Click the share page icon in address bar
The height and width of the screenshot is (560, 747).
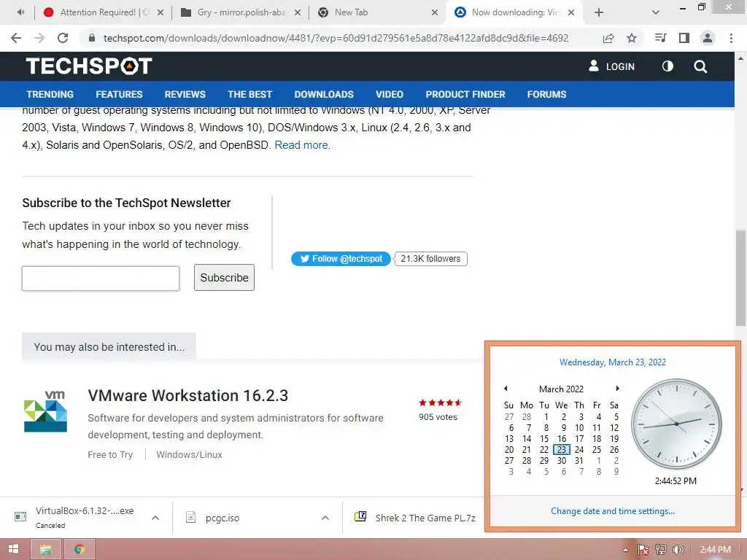click(608, 38)
